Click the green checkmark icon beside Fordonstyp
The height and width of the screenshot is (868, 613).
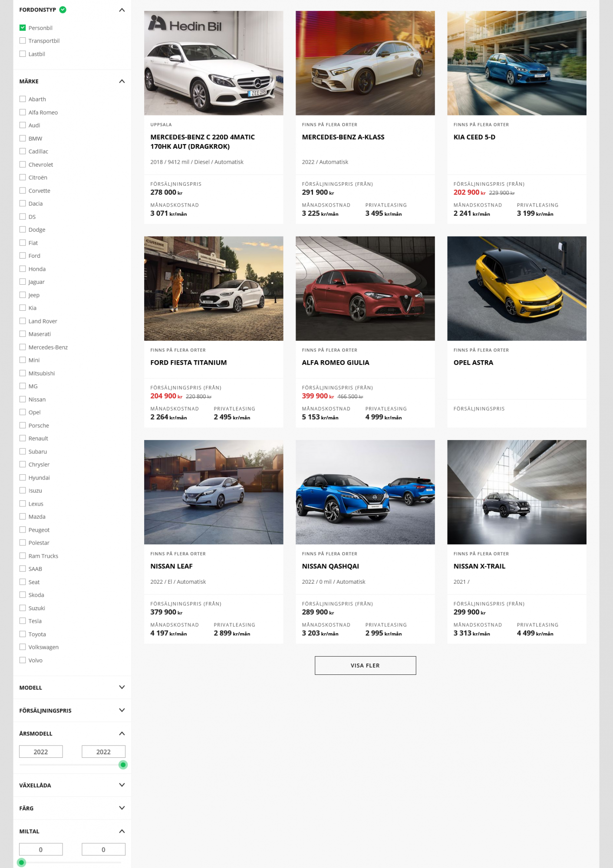click(63, 10)
